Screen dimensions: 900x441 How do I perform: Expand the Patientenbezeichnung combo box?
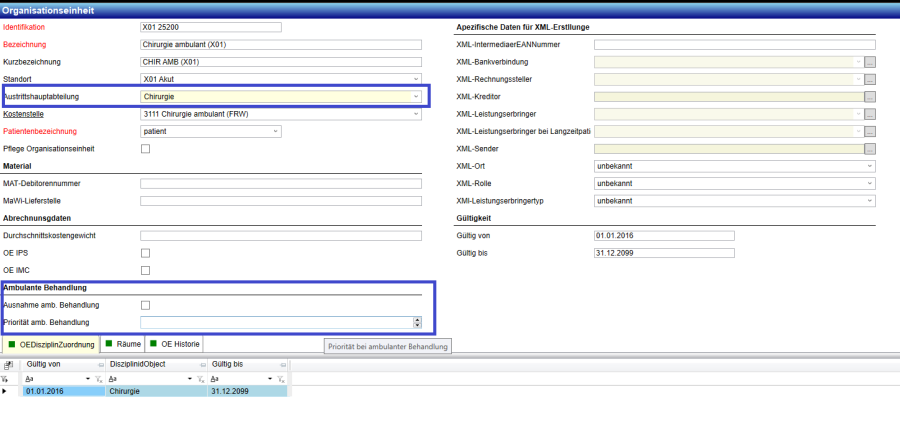[276, 131]
